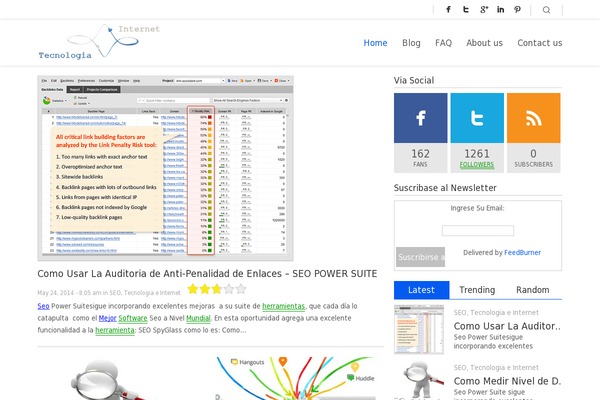Click the newsletter email input field
Image resolution: width=600 pixels, height=400 pixels.
pyautogui.click(x=478, y=230)
